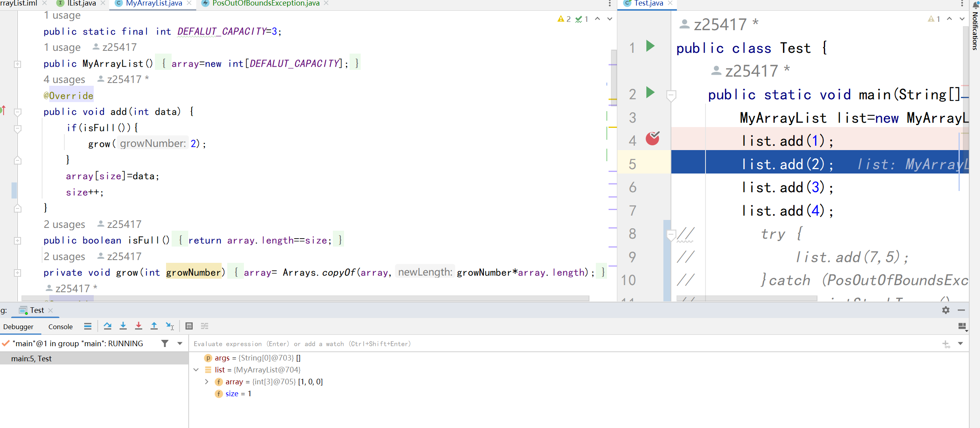
Task: Open more tabs menu for left editor
Action: point(610,4)
